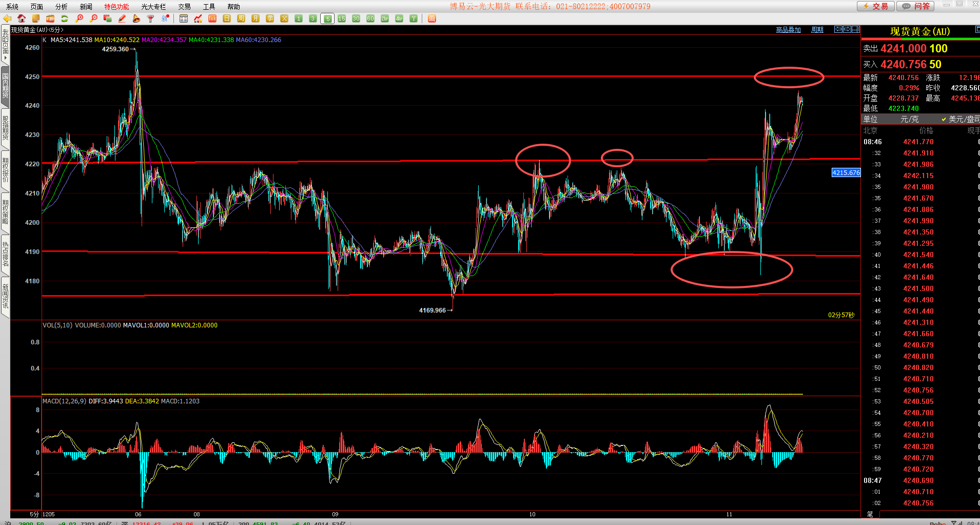Click the alert bell icon
The height and width of the screenshot is (525, 980).
pos(136,18)
